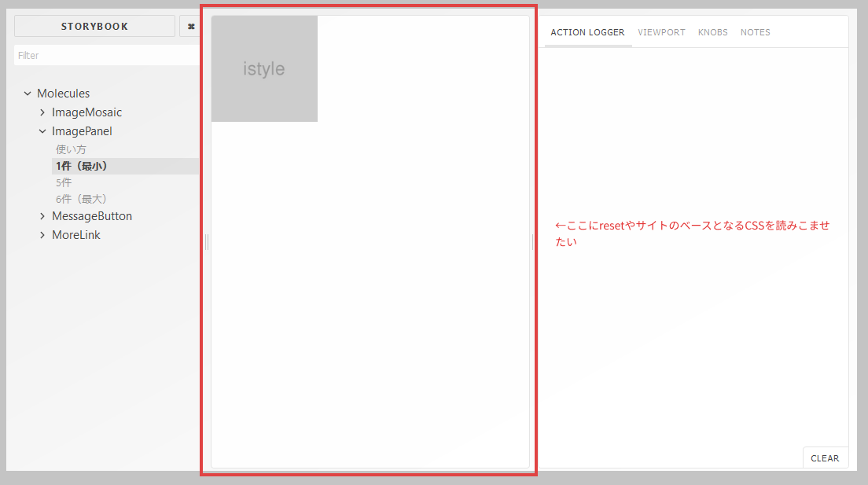Select the 6件（最大） story
The height and width of the screenshot is (485, 868).
coord(81,198)
